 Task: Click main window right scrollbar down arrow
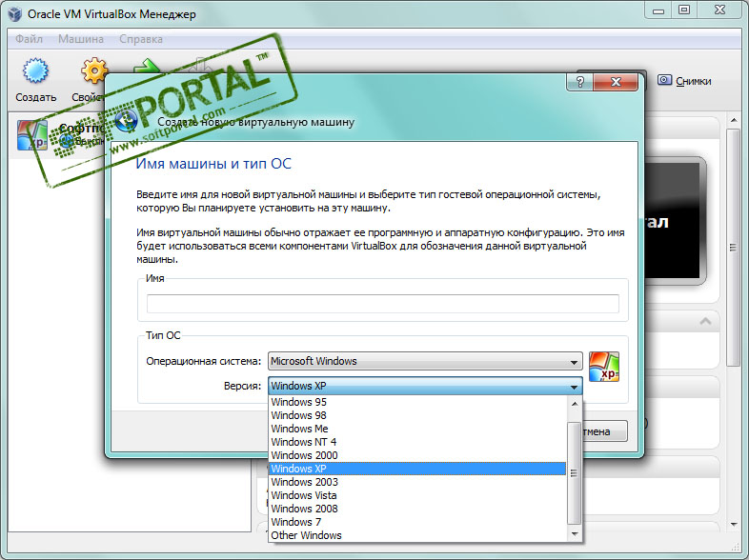click(x=734, y=524)
